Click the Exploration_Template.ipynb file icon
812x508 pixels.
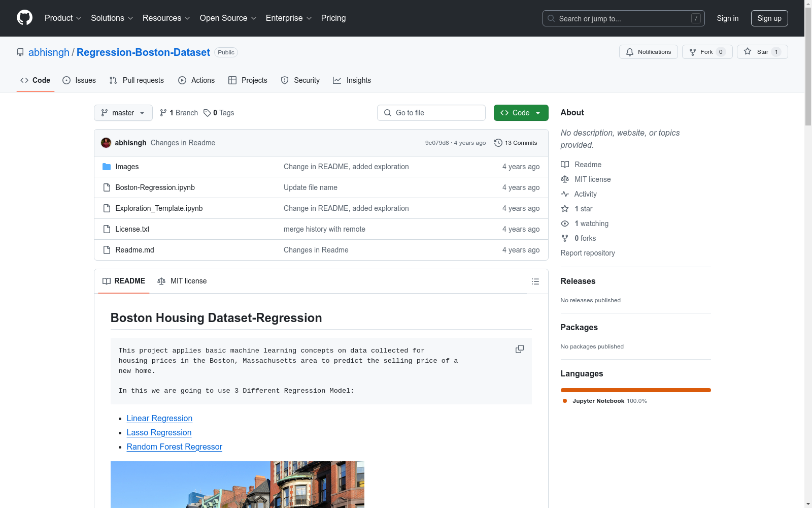tap(107, 208)
